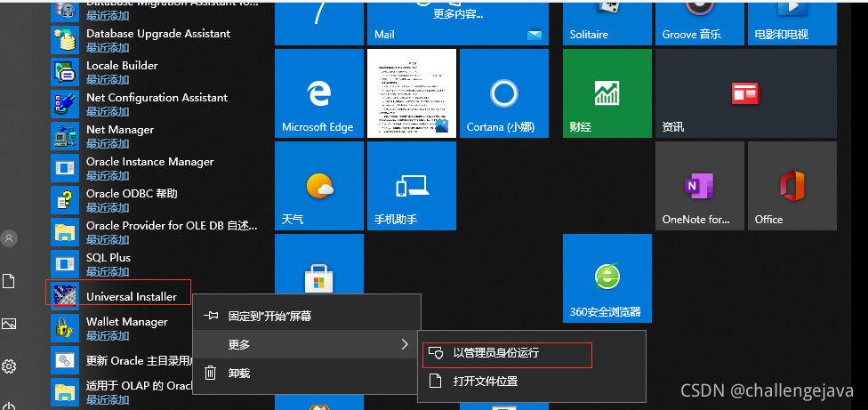Open Oracle Provider for OLE DB folder icon
868x410 pixels.
(65, 232)
